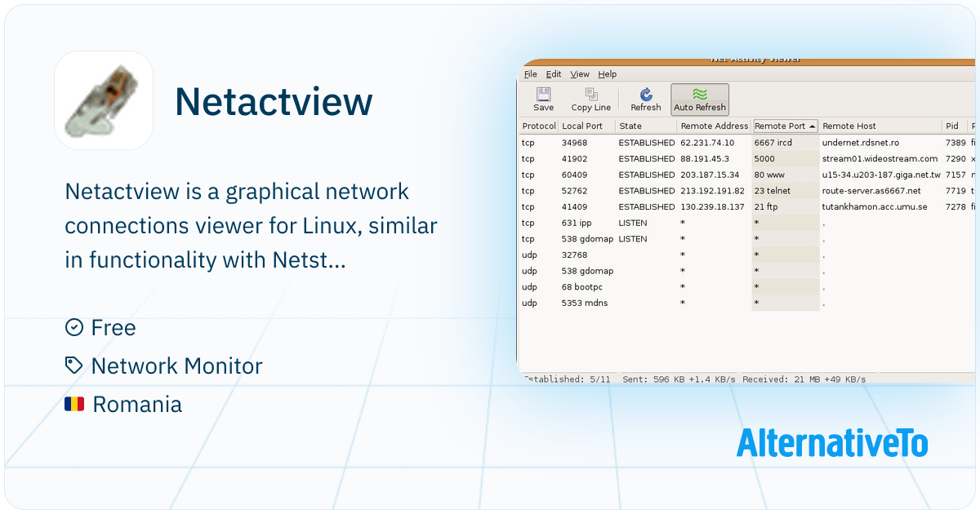Click local port 34968 cell
The image size is (980, 514).
(574, 143)
